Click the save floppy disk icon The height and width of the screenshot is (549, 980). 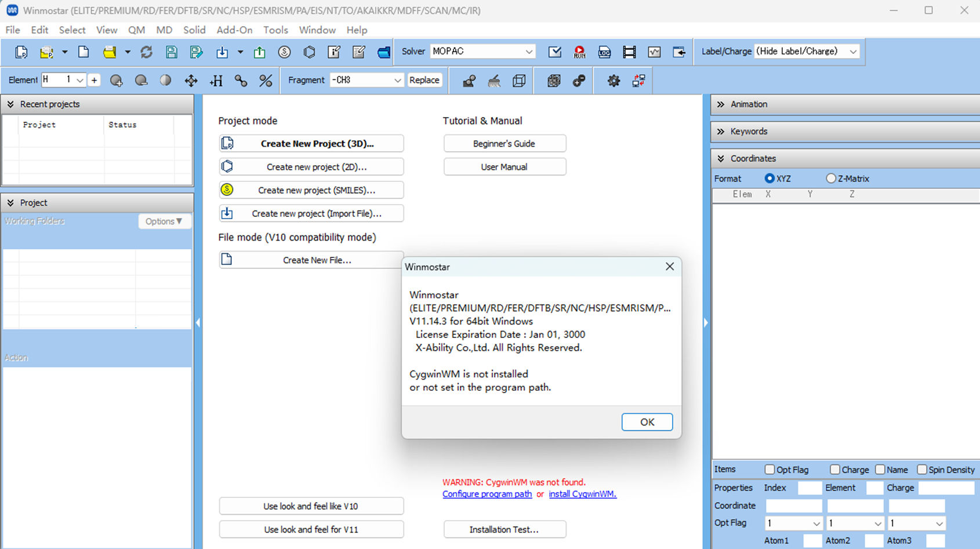pyautogui.click(x=171, y=52)
